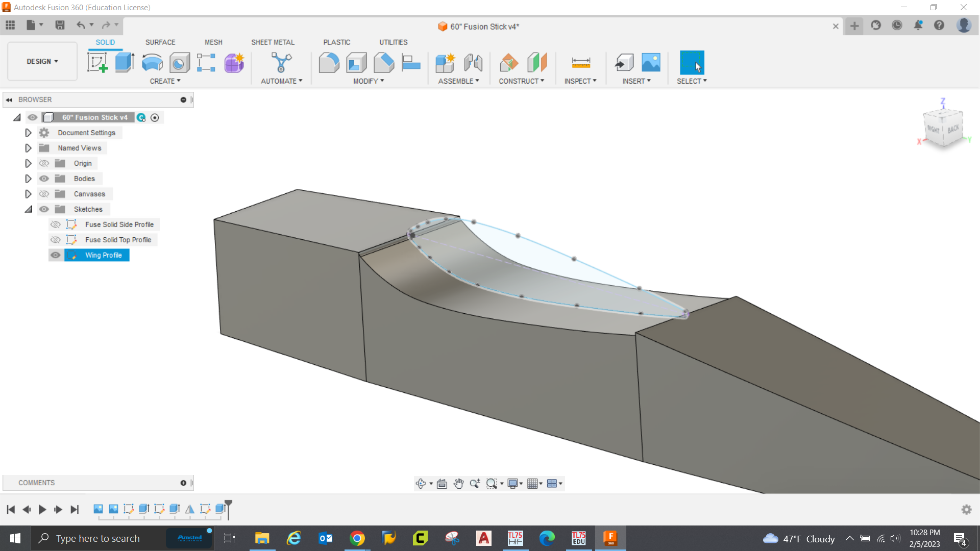This screenshot has height=551, width=980.
Task: Open the SHEET METAL tab
Action: tap(273, 42)
